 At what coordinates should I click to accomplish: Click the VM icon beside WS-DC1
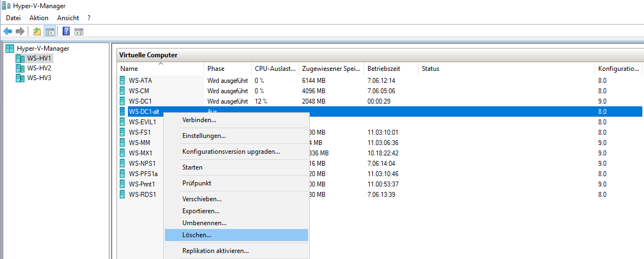(x=122, y=101)
